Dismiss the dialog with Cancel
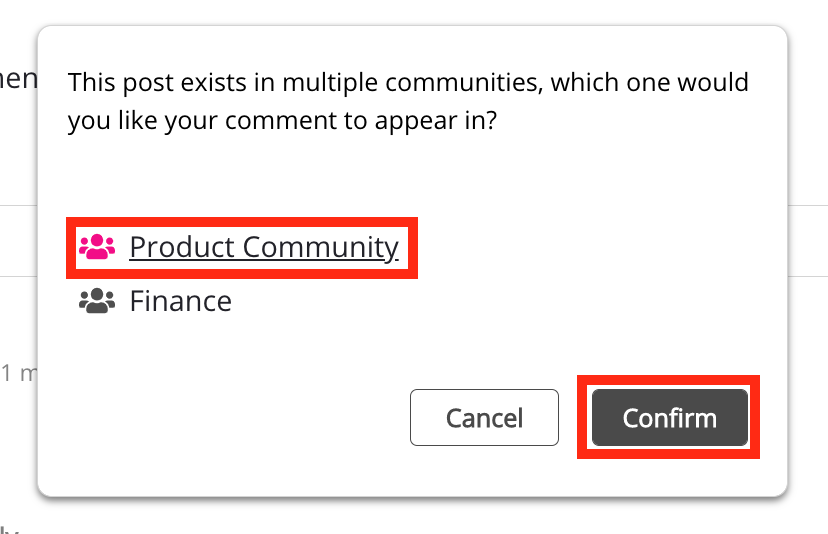The width and height of the screenshot is (828, 534). pyautogui.click(x=484, y=417)
